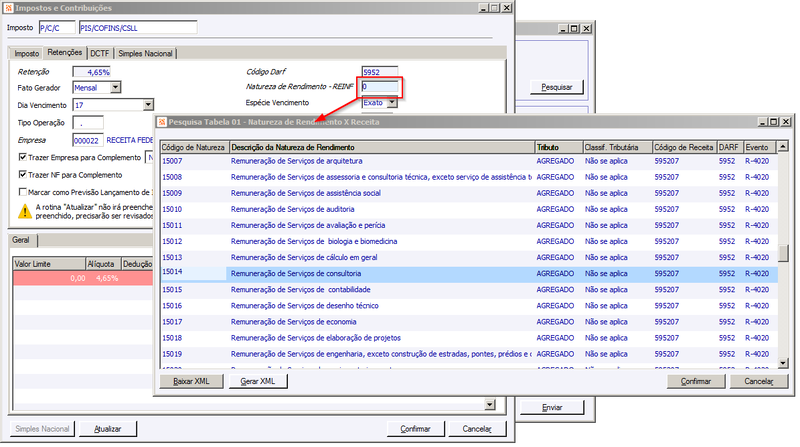The width and height of the screenshot is (800, 447).
Task: Click the Pesquisa Tabela 01 window app icon
Action: click(x=162, y=122)
